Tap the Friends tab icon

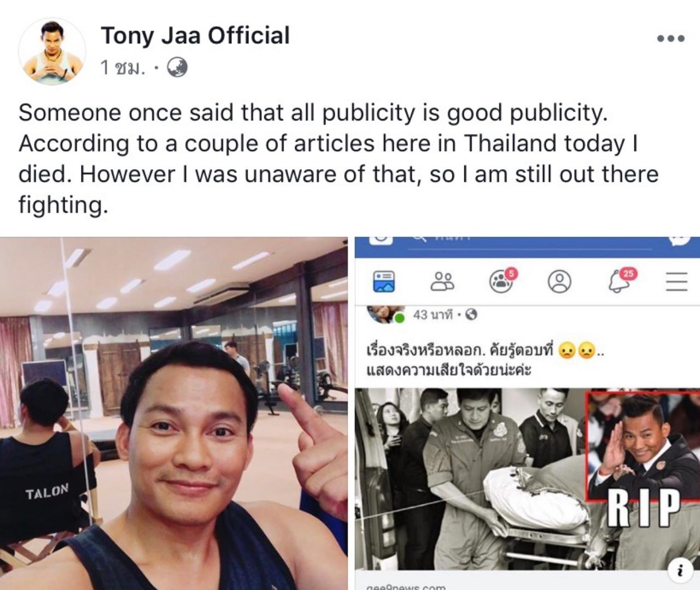442,281
